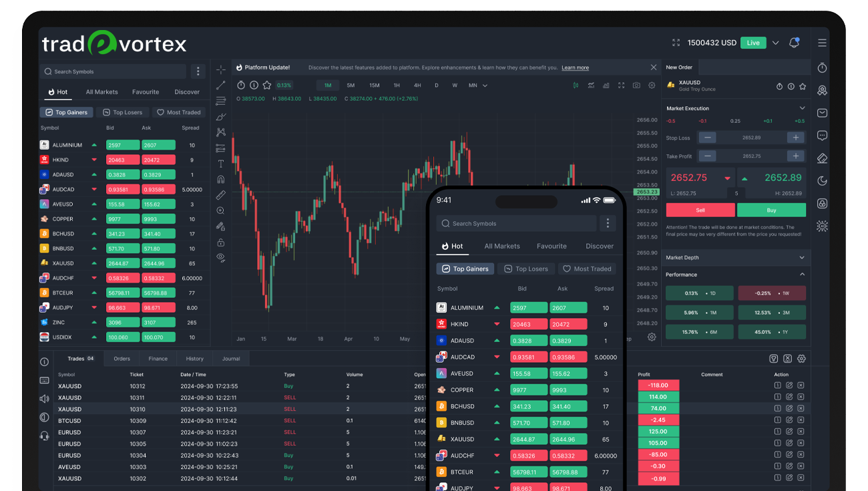
Task: Add XAUUSD to favourites in New Order panel
Action: click(803, 86)
